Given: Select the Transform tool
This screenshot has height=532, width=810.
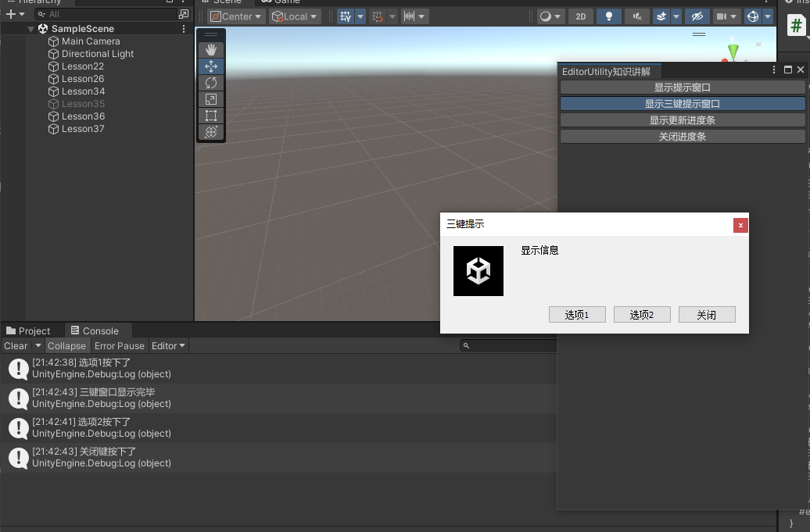Looking at the screenshot, I should click(x=211, y=132).
